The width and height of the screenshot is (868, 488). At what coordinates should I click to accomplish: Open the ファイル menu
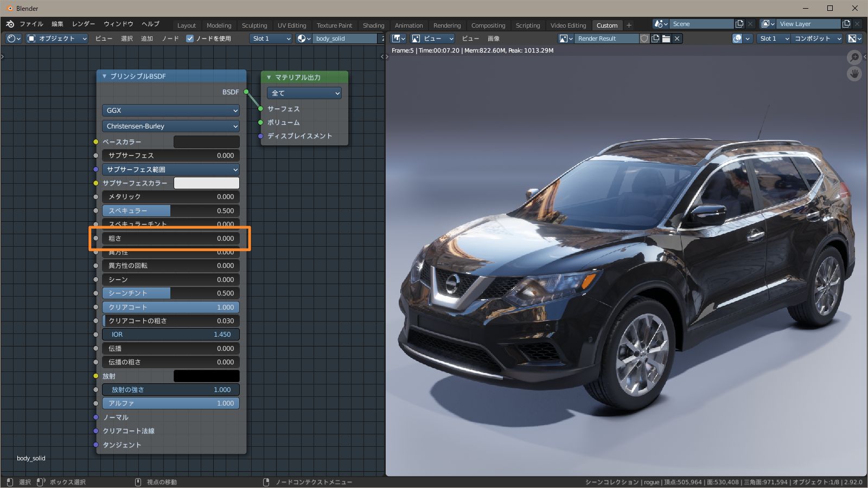tap(31, 24)
